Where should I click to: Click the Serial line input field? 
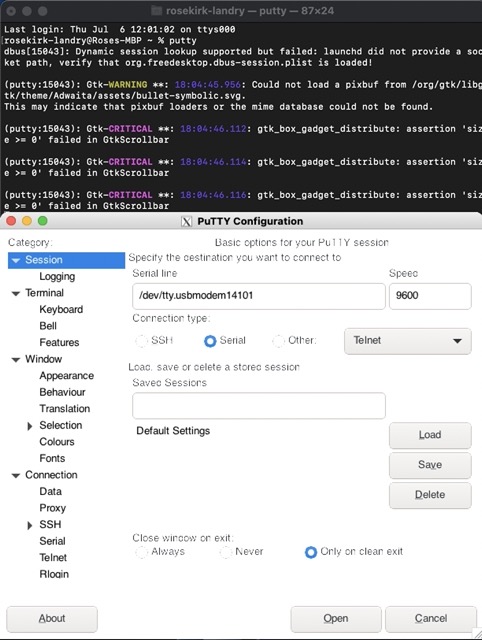point(259,296)
